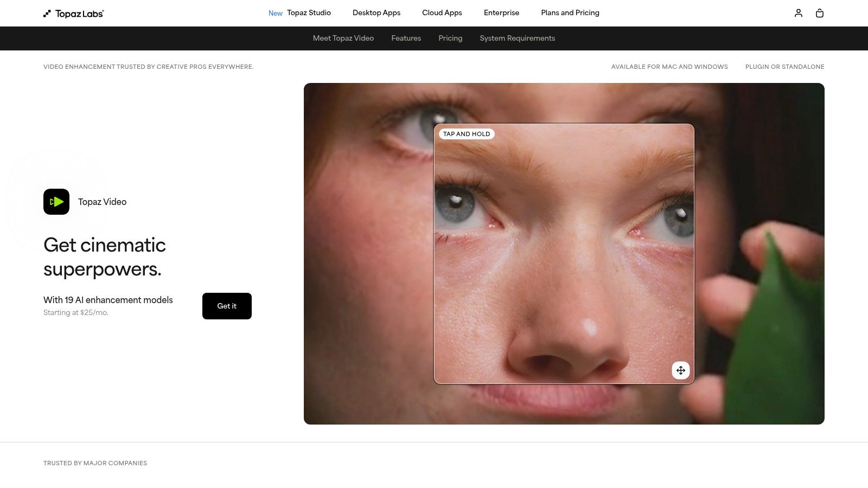The image size is (868, 488).
Task: Click the enhanced face preview image
Action: point(564,254)
